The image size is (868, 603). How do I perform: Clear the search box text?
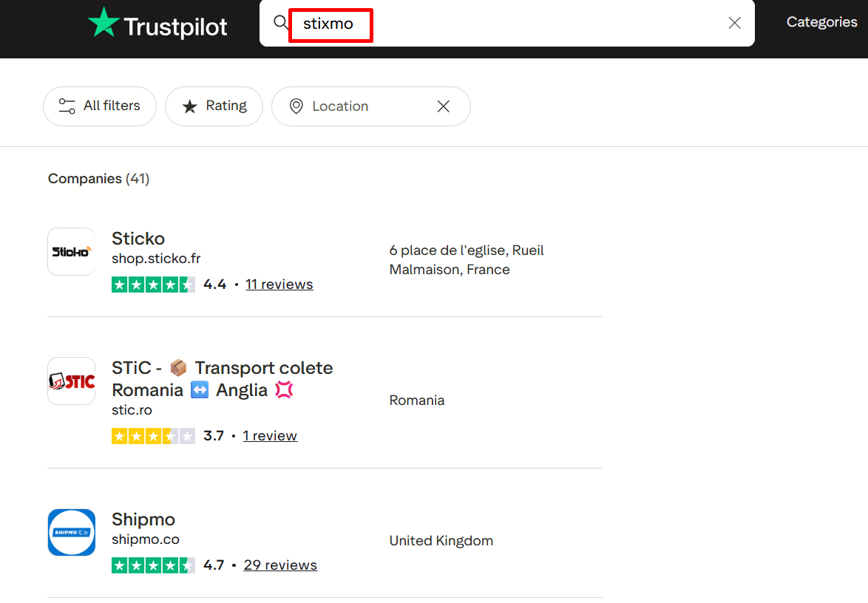tap(734, 23)
